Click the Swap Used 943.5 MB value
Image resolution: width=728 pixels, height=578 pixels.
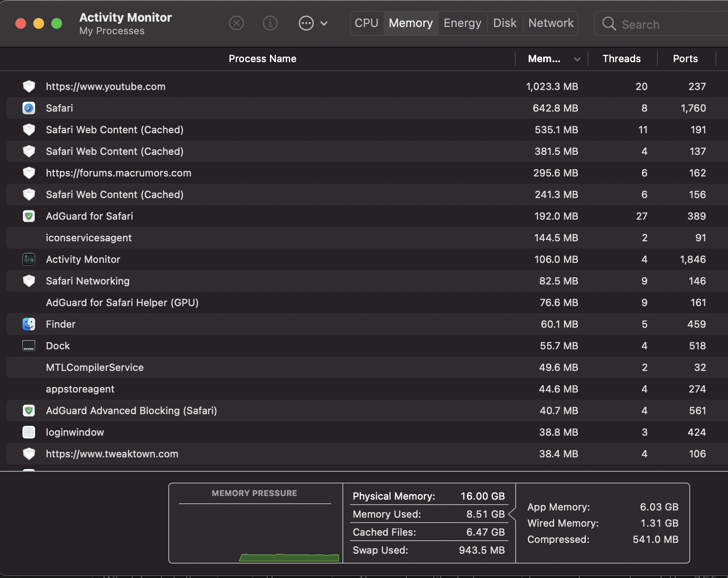tap(482, 550)
